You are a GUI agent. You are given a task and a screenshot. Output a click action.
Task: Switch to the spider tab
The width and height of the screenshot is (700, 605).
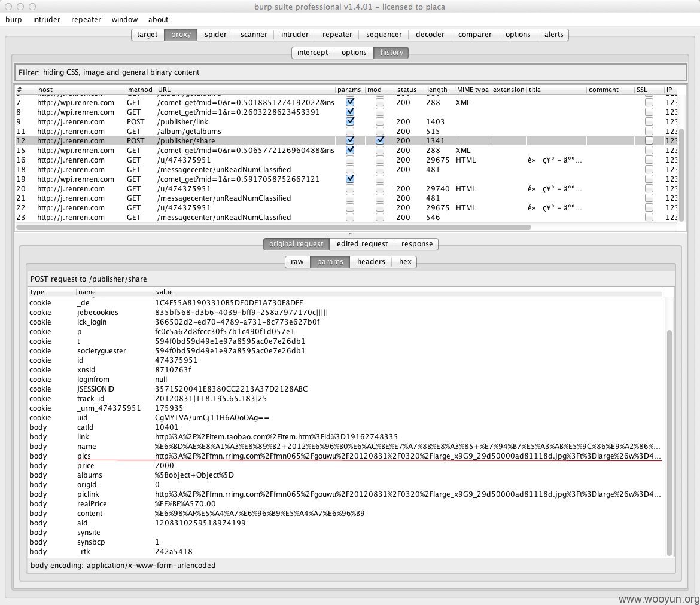215,35
